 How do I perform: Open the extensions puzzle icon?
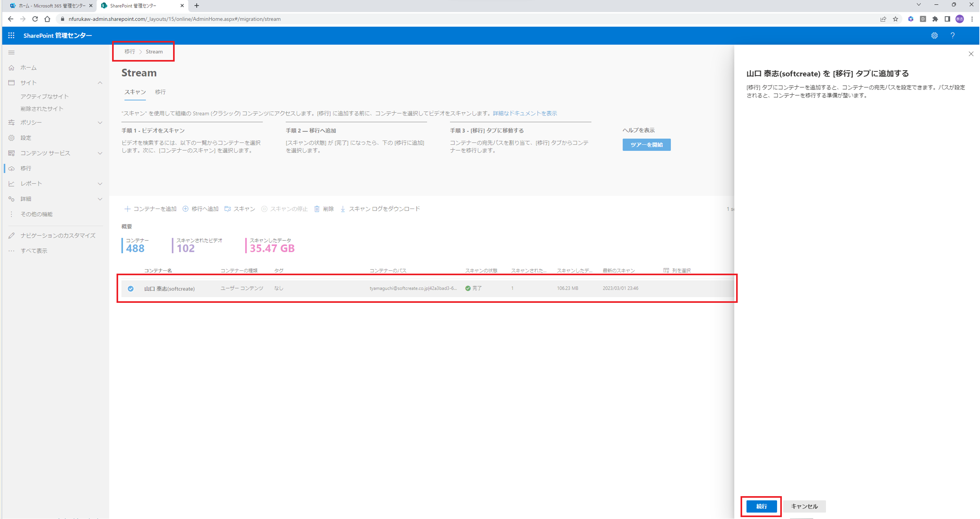(x=935, y=19)
